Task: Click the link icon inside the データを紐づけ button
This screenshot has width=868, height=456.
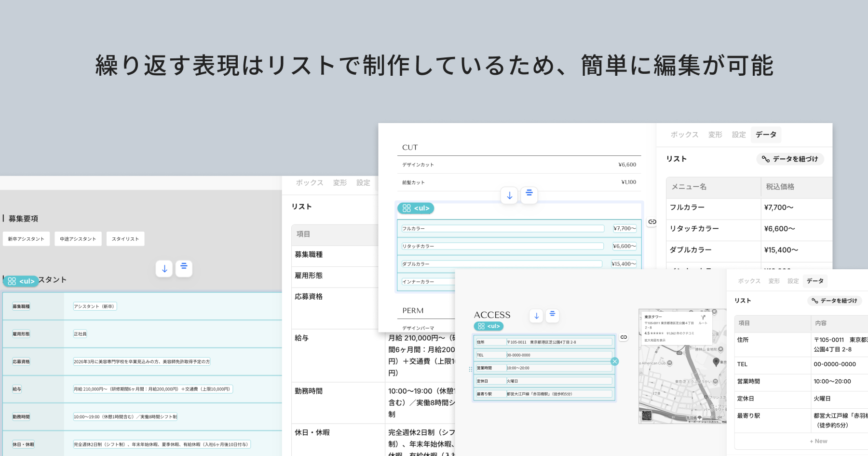Action: pyautogui.click(x=765, y=159)
